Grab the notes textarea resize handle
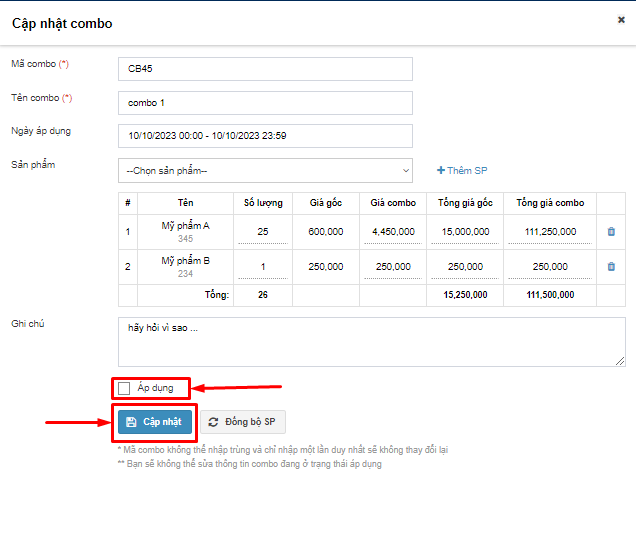The width and height of the screenshot is (636, 545). click(x=621, y=362)
